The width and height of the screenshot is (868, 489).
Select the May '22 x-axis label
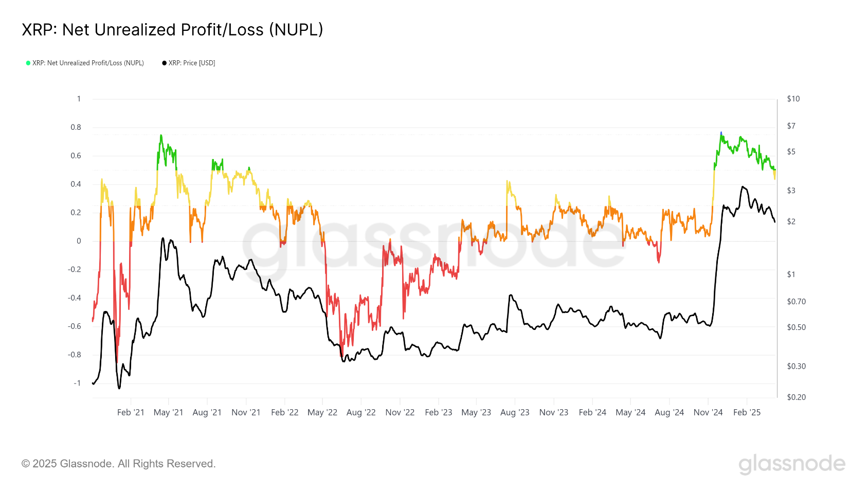322,412
